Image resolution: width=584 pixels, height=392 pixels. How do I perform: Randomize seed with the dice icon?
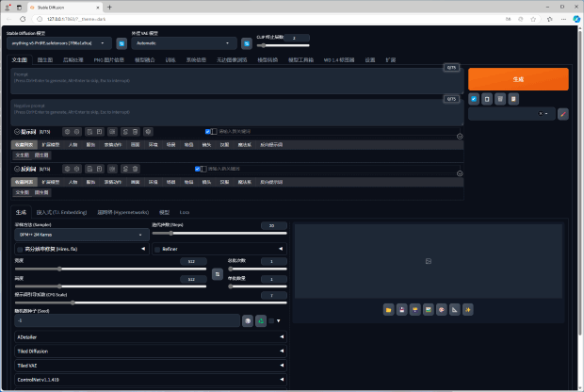click(248, 320)
